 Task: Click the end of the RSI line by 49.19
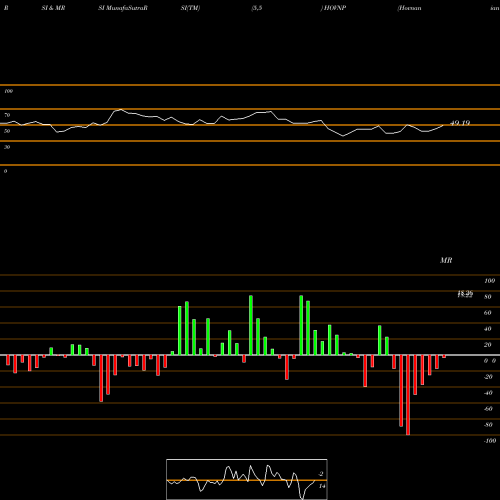(x=443, y=125)
